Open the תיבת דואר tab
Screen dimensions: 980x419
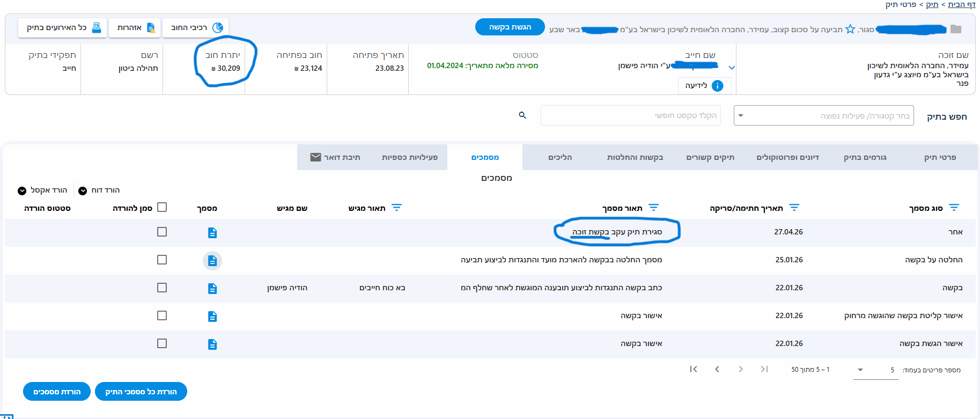coord(335,157)
